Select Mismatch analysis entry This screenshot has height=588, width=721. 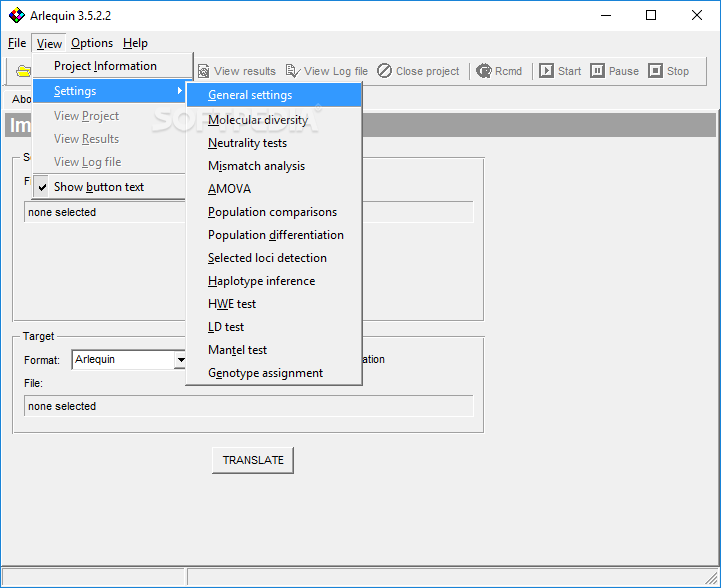[274, 166]
